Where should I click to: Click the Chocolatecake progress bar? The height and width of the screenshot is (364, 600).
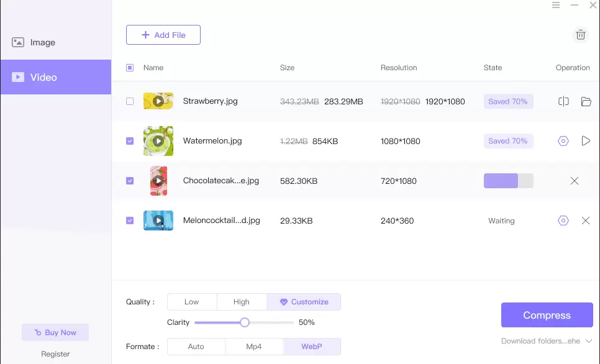(509, 181)
